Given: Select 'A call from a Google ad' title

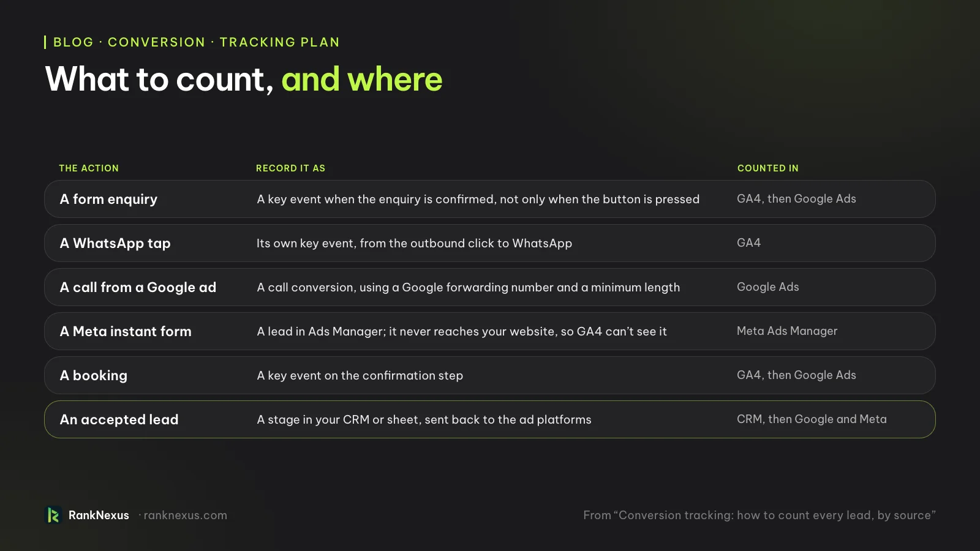Looking at the screenshot, I should 138,288.
